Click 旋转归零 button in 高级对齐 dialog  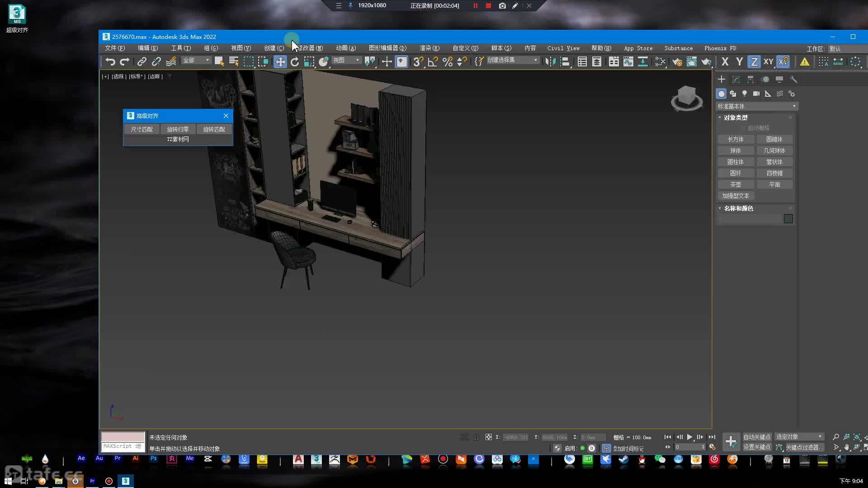tap(178, 129)
